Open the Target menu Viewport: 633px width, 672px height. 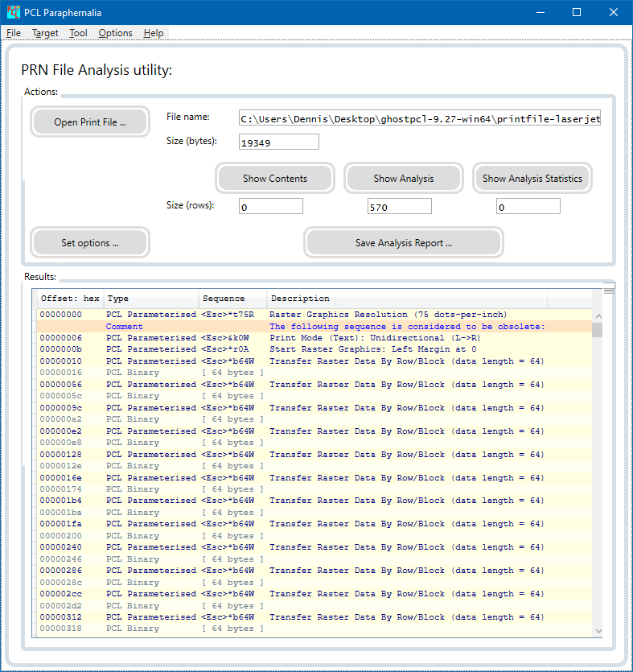pyautogui.click(x=45, y=33)
